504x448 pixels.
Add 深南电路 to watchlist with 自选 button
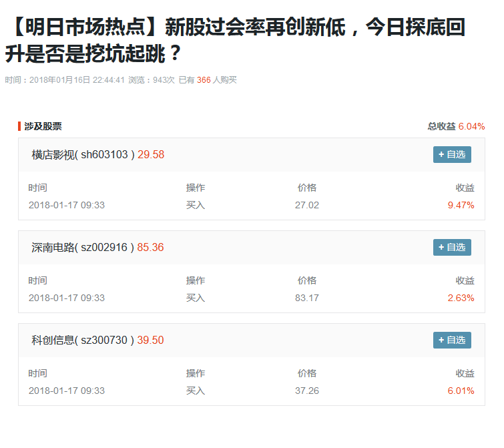pos(452,248)
